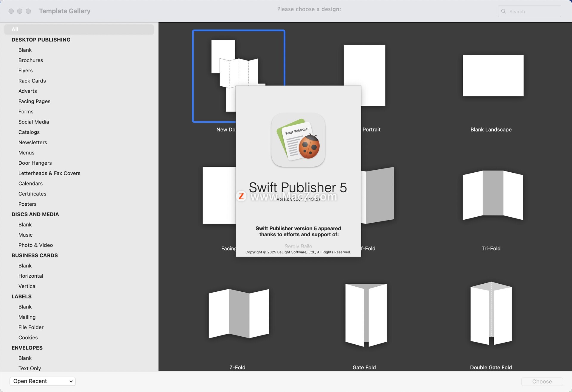
Task: Click the Swift Publisher ladybug app icon
Action: 298,140
